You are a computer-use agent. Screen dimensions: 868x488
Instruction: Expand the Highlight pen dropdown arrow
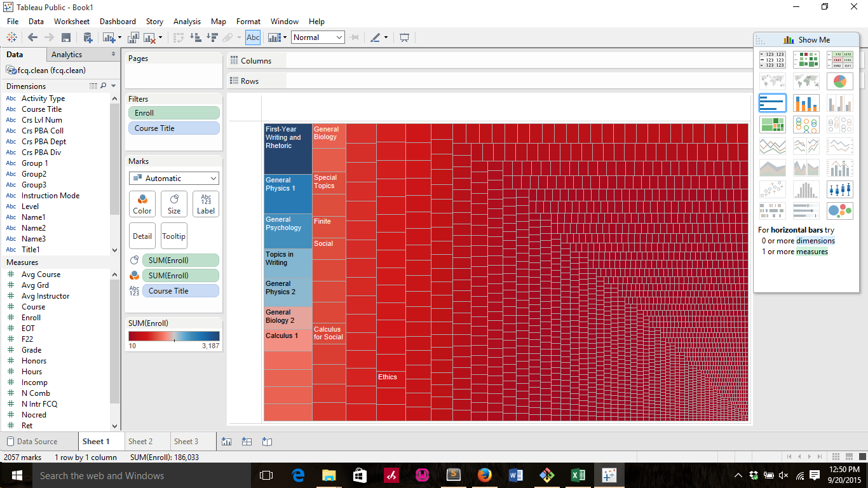pyautogui.click(x=386, y=37)
